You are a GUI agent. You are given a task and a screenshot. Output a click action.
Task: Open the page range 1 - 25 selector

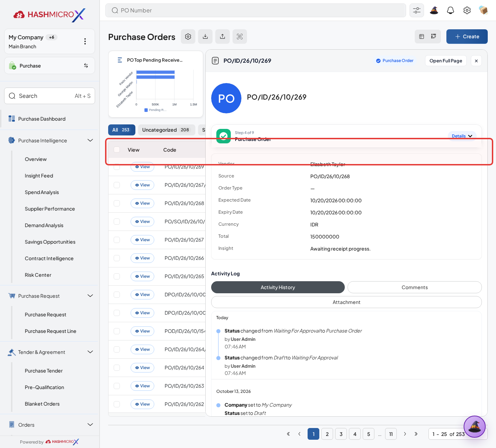(x=458, y=434)
